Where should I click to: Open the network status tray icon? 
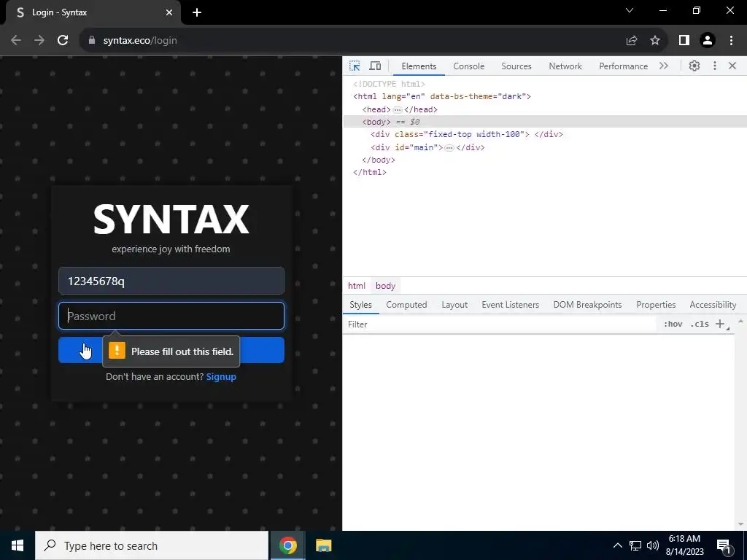[635, 545]
